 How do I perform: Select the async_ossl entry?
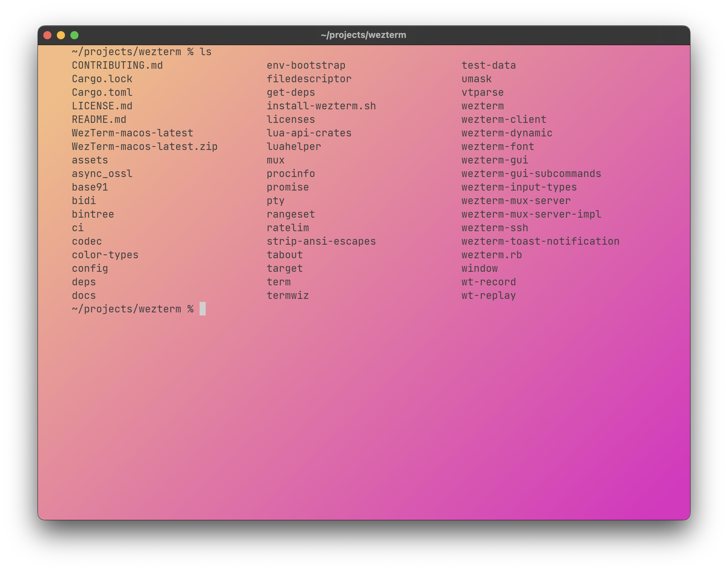tap(102, 174)
